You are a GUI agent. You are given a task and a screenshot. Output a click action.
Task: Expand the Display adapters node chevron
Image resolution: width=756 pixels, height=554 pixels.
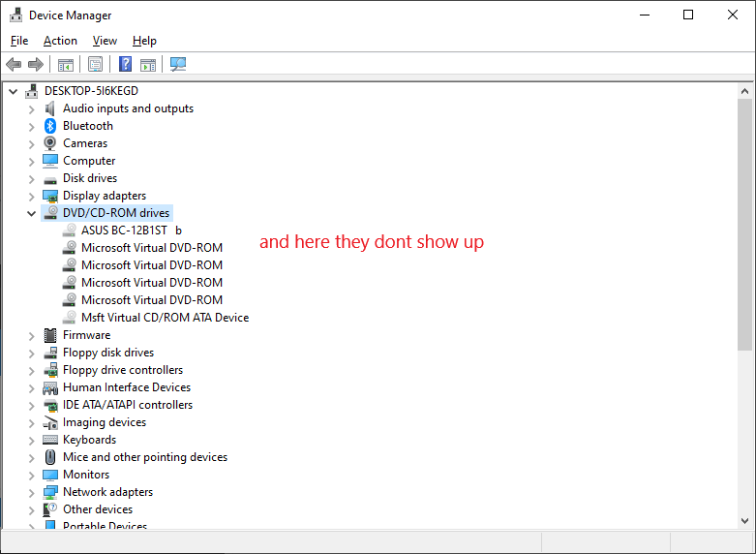click(31, 196)
